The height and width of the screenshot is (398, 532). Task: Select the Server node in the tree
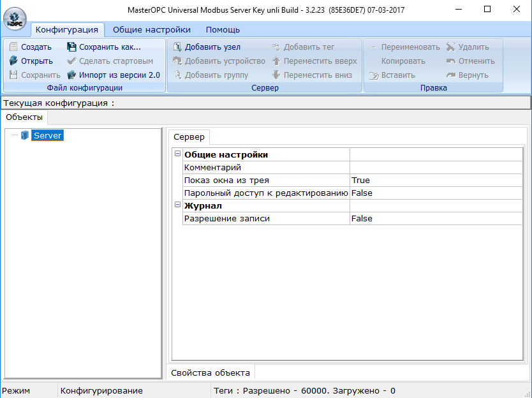pos(48,135)
